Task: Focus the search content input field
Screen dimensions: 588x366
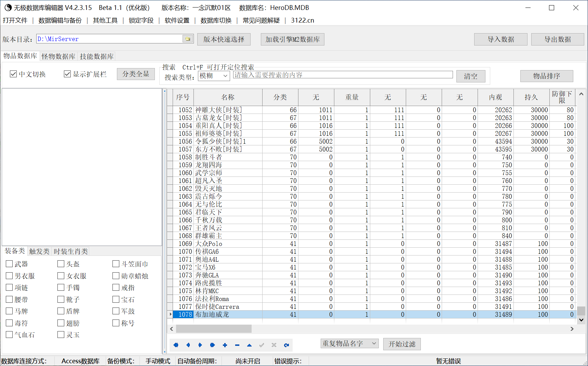Action: 343,75
